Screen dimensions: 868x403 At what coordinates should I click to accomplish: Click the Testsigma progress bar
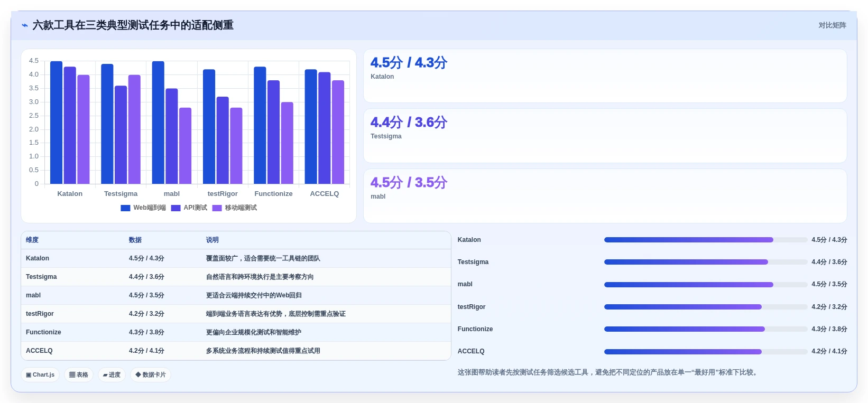(706, 262)
